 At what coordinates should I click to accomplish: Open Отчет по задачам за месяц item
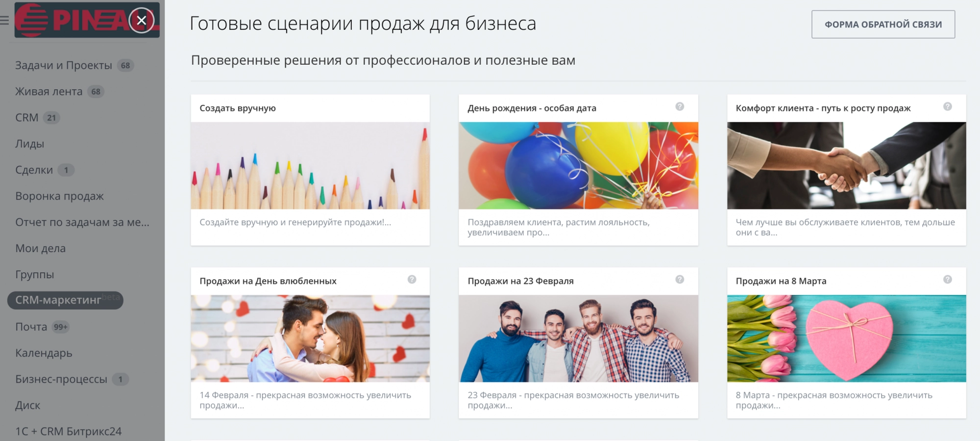point(82,222)
